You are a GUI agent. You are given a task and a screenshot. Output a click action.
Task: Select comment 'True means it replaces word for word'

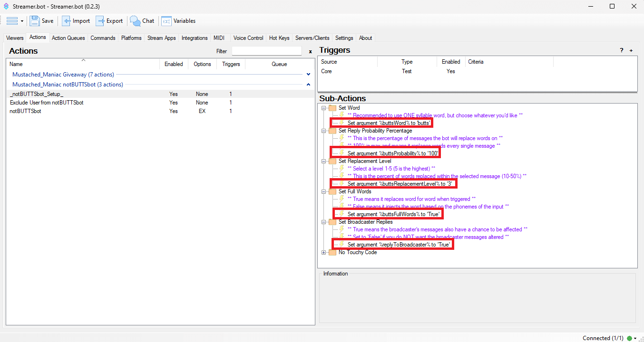411,199
